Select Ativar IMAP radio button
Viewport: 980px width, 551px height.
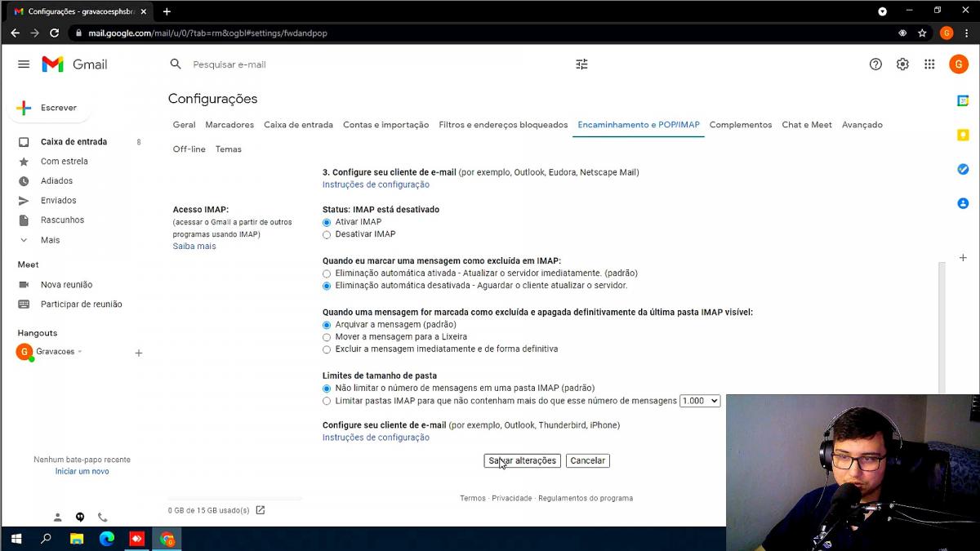pos(327,222)
